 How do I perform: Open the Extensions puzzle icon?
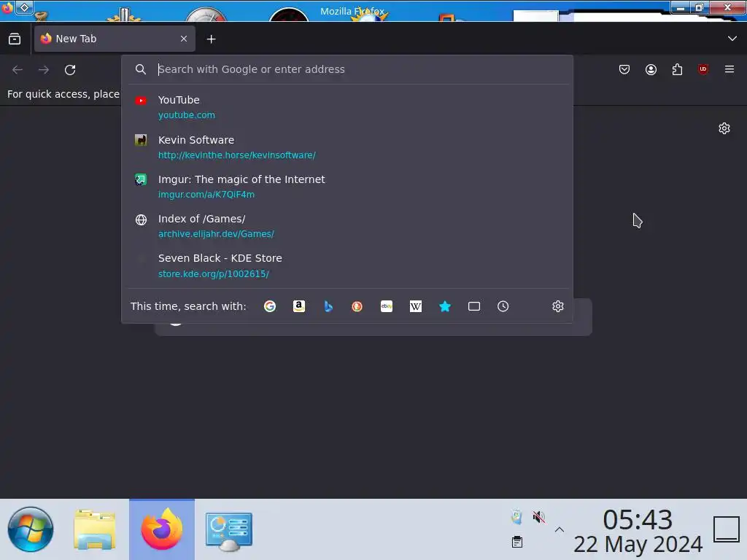[677, 69]
